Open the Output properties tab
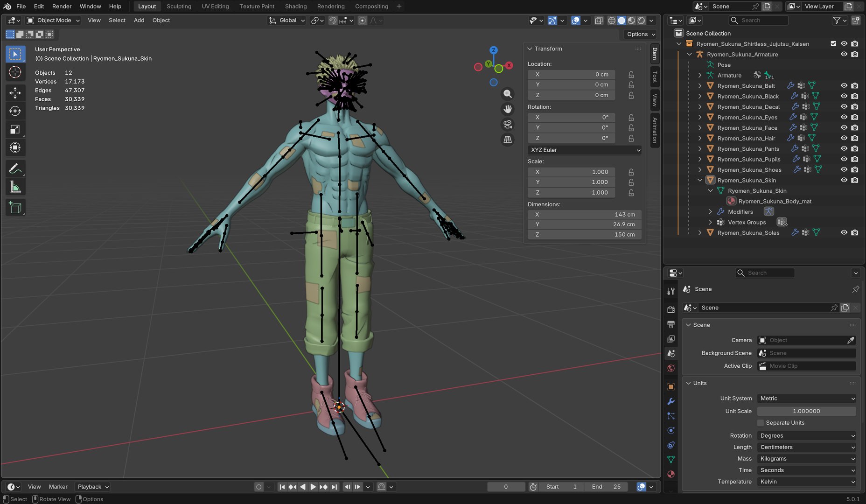This screenshot has width=866, height=504. (x=671, y=324)
